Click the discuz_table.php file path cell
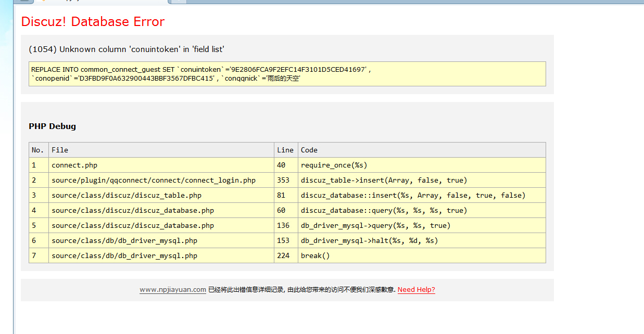 click(127, 195)
